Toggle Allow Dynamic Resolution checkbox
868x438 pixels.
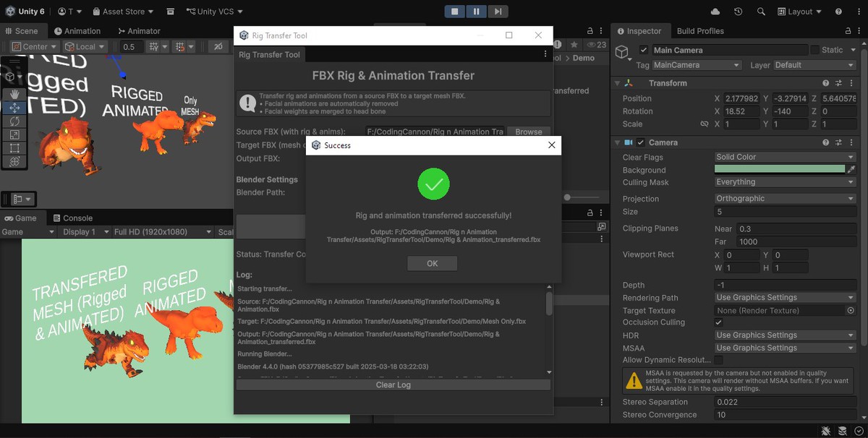tap(718, 360)
